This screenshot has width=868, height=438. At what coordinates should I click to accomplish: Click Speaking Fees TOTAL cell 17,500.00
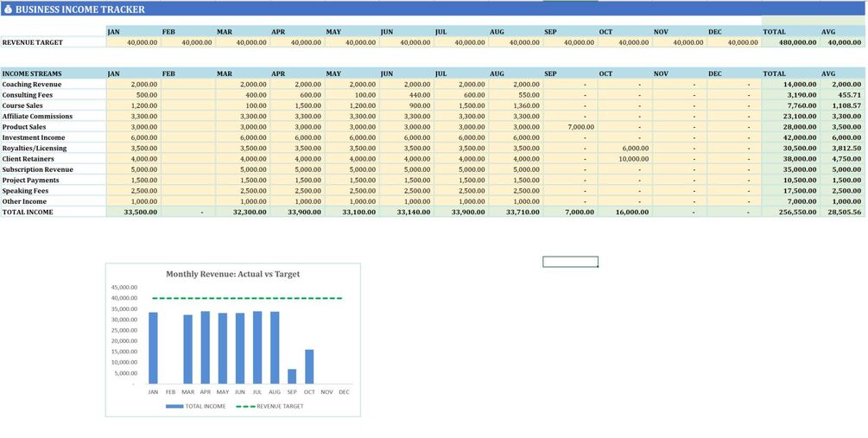click(x=789, y=190)
